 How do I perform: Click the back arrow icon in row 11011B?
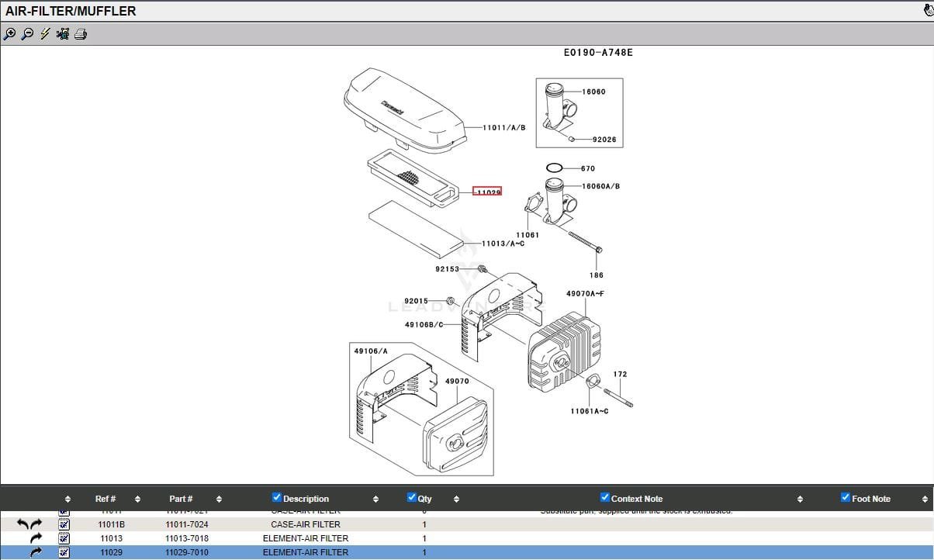(22, 525)
